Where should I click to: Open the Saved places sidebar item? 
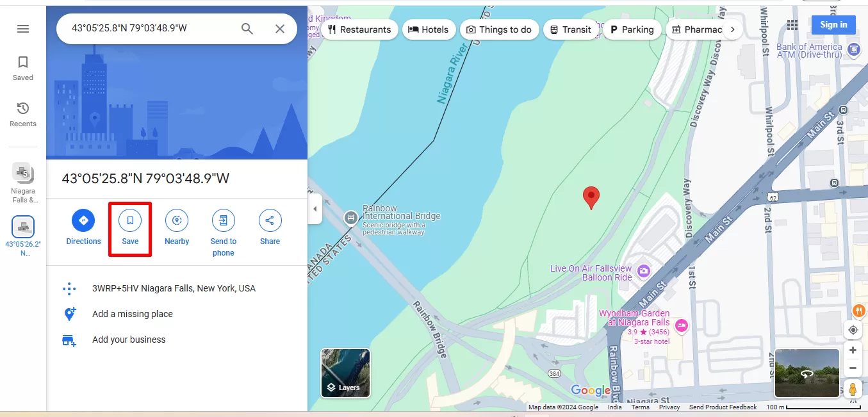click(x=23, y=69)
